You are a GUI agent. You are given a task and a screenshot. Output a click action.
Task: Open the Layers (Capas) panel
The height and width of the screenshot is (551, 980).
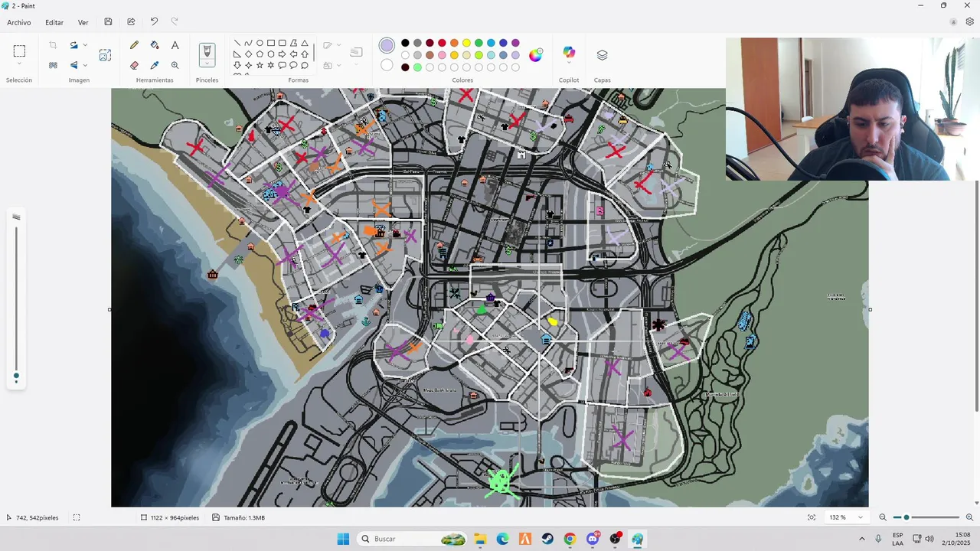point(602,55)
